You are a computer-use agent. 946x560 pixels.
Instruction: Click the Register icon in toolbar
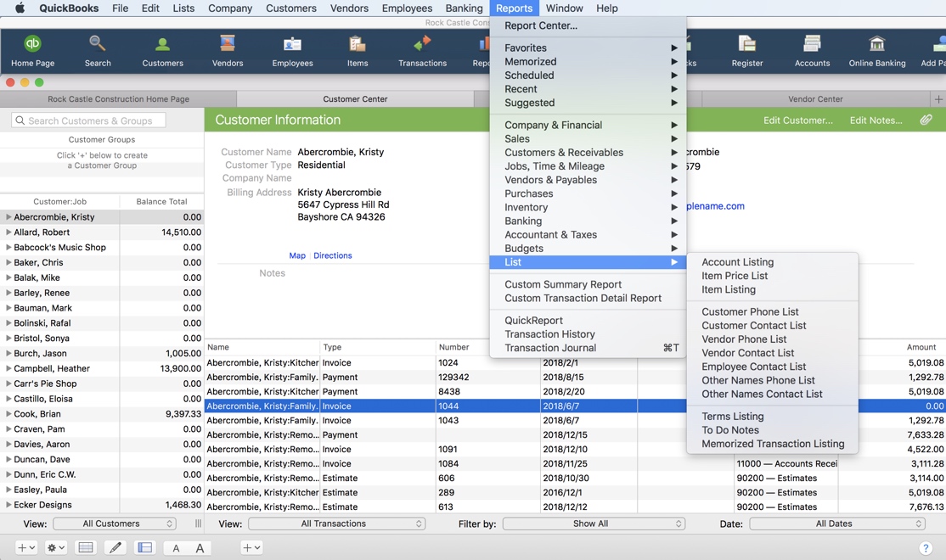[x=746, y=51]
